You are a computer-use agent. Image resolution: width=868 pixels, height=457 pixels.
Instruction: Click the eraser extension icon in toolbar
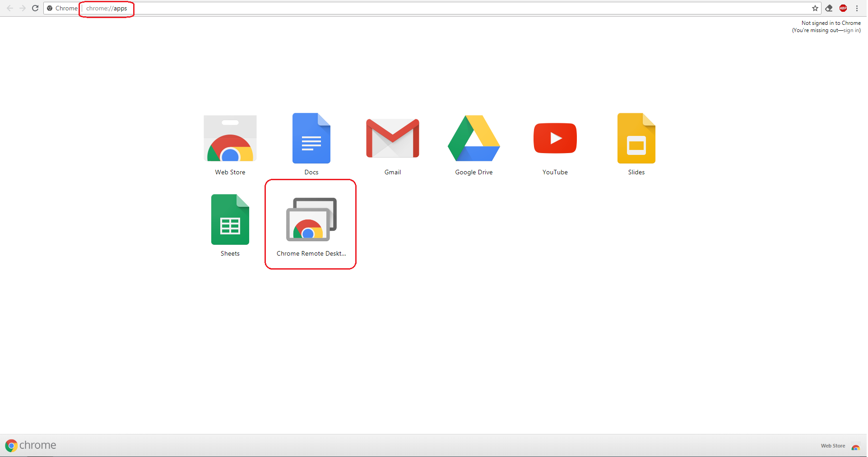829,8
